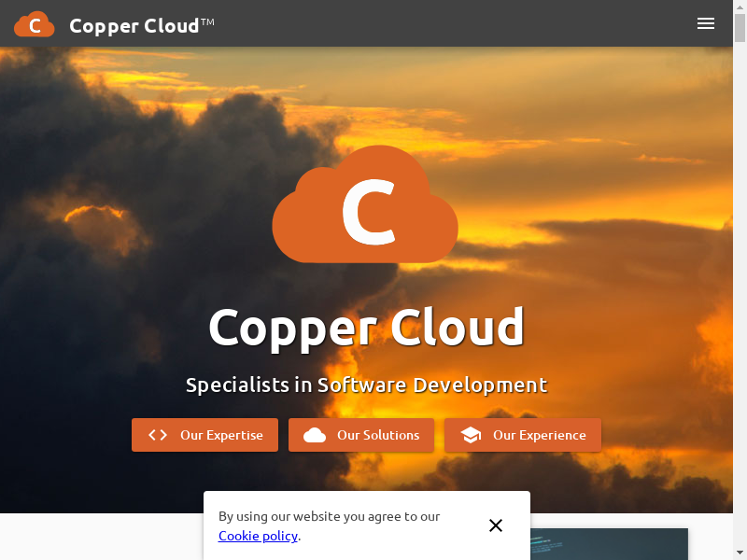This screenshot has height=560, width=747.
Task: Click the Our Solutions button
Action: [361, 435]
